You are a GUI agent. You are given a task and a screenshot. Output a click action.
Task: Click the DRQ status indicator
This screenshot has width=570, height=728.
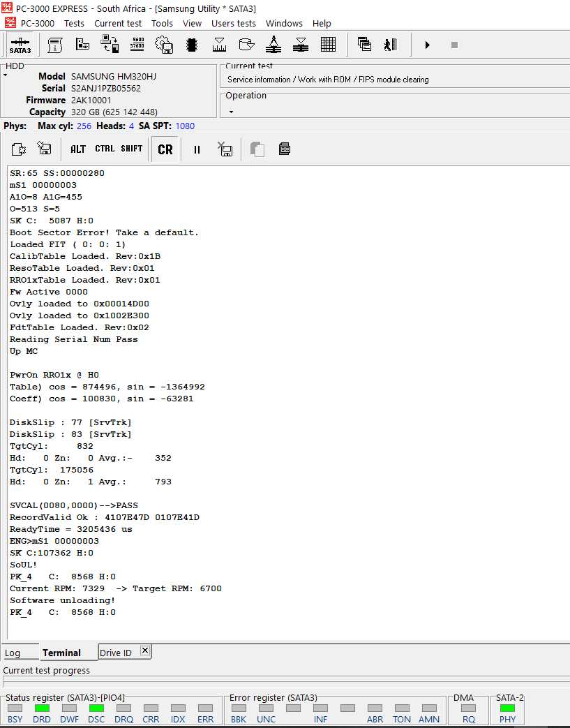click(x=123, y=708)
